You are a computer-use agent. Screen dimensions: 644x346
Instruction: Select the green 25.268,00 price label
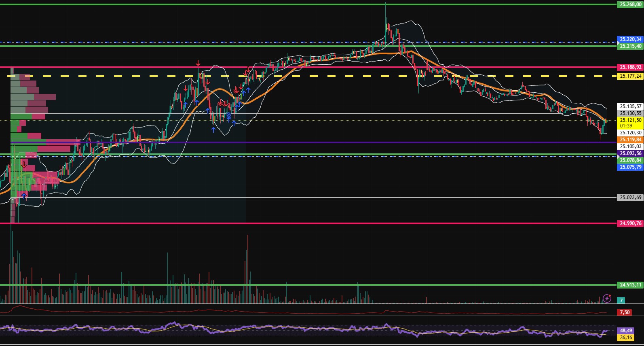630,4
